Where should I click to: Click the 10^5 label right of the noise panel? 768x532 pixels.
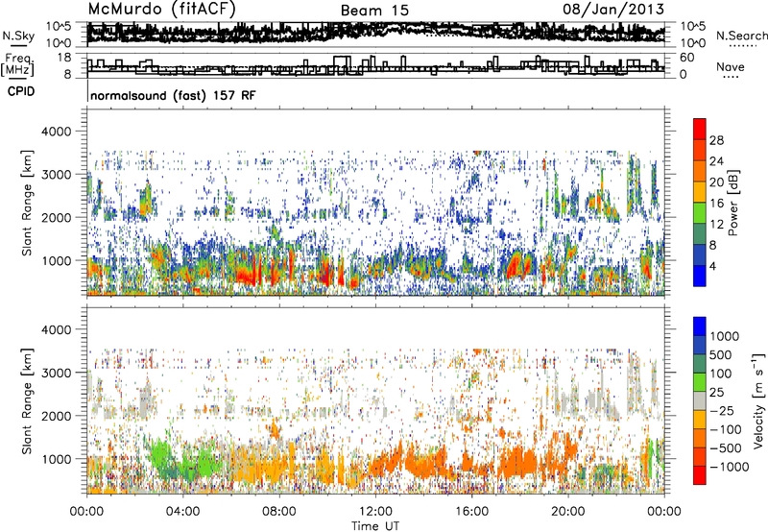[692, 27]
